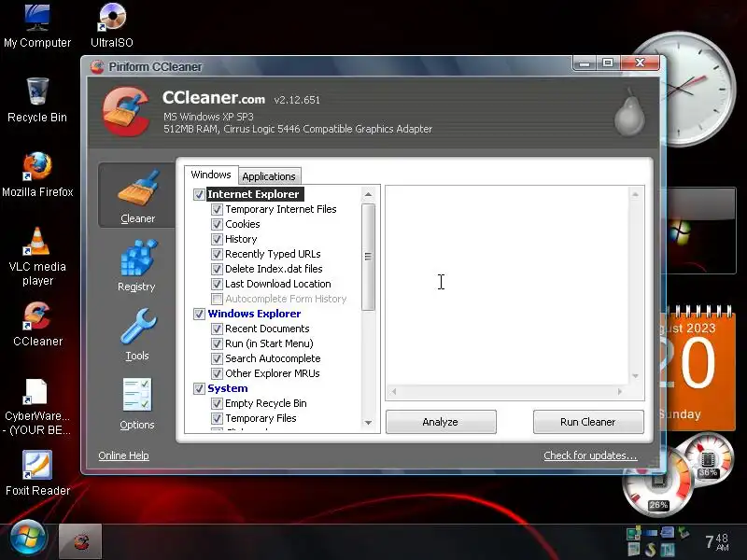
Task: Click the CPU meter gadget showing 26%
Action: point(657,484)
